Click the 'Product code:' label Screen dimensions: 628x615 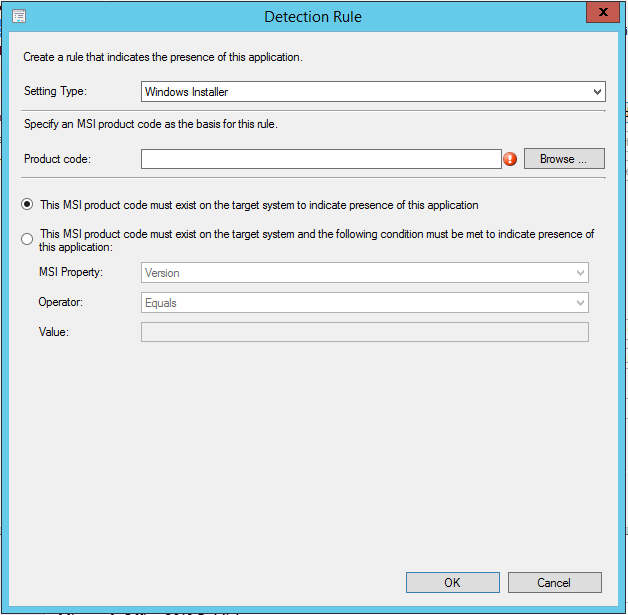click(57, 159)
